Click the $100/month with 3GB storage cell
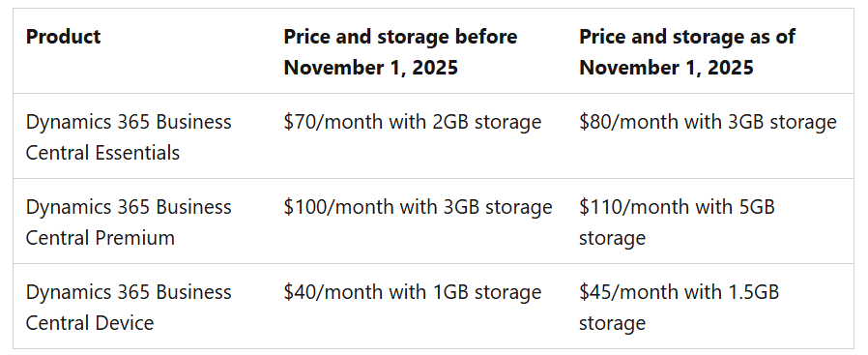Screen dimensions: 868x355 click(x=418, y=207)
